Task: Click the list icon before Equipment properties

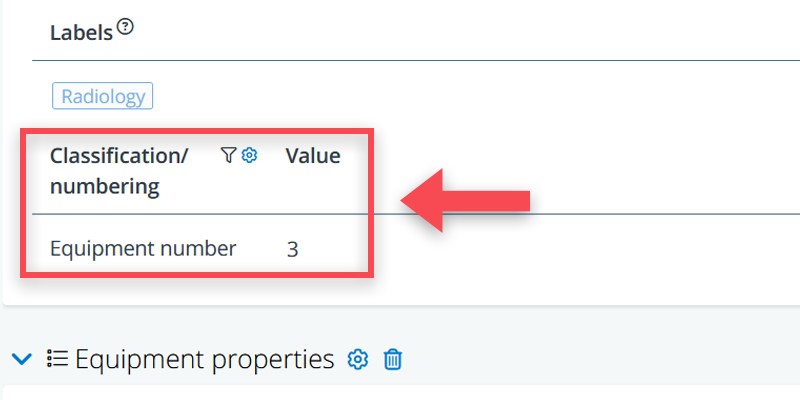Action: point(57,359)
